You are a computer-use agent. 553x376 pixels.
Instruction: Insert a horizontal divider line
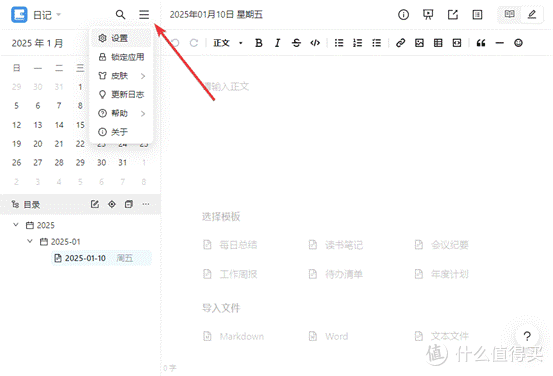coord(499,43)
